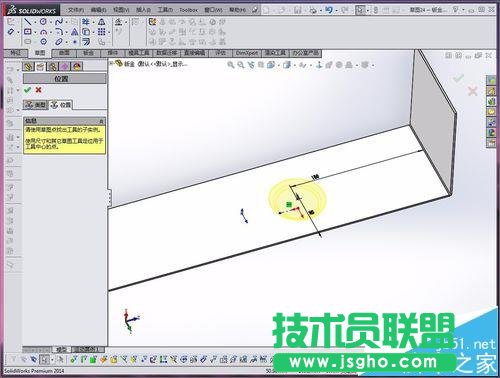The image size is (500, 378).
Task: Select the Spline sketch tool
Action: pyautogui.click(x=59, y=22)
